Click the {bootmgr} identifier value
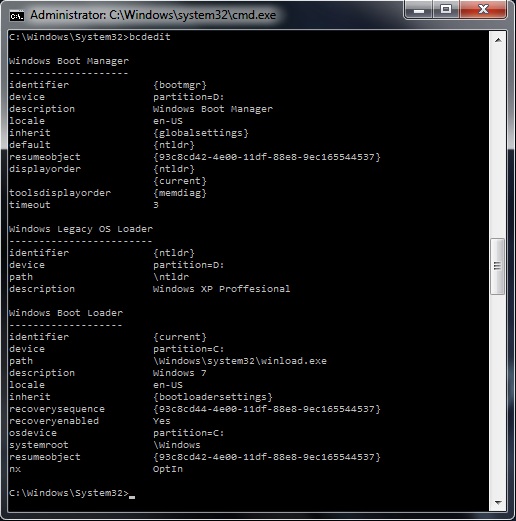The height and width of the screenshot is (521, 516). coord(180,85)
